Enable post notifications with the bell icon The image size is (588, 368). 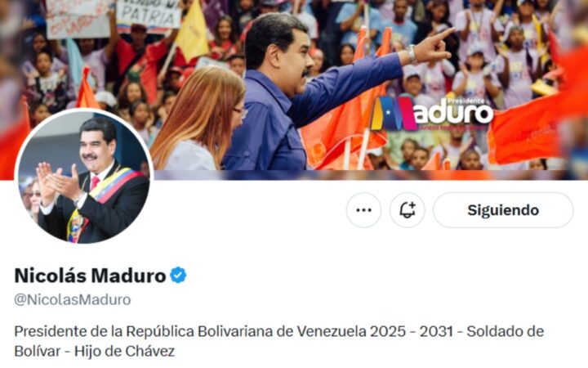[x=408, y=210]
